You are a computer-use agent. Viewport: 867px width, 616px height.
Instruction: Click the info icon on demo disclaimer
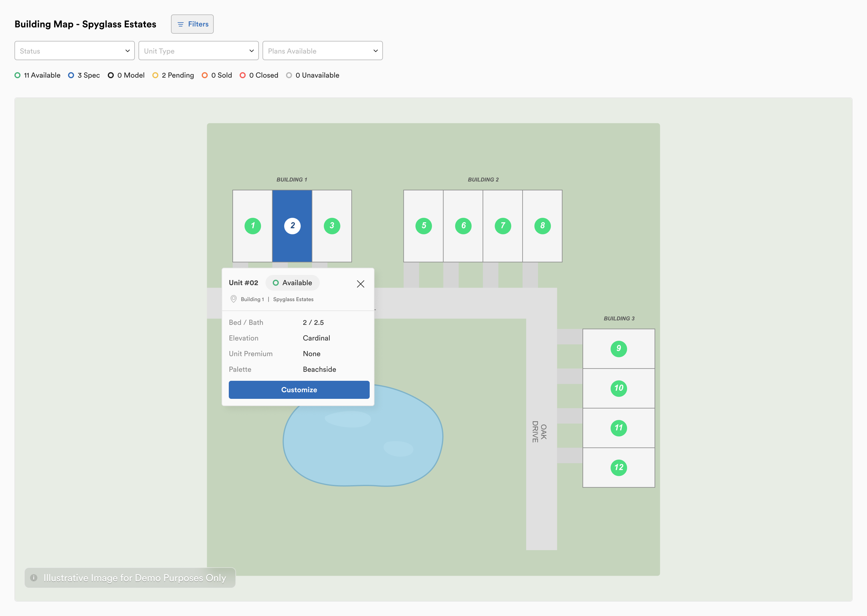coord(34,578)
